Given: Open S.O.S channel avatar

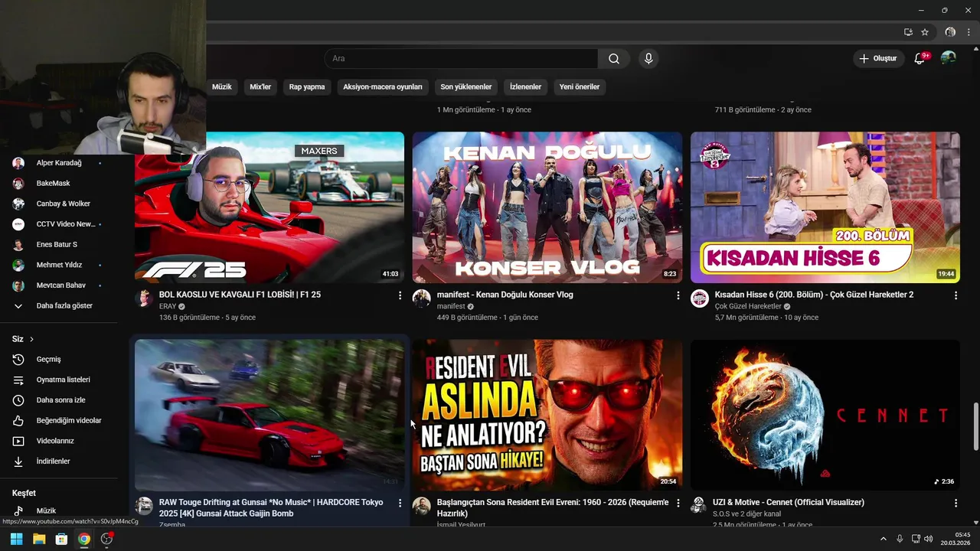Looking at the screenshot, I should (698, 506).
